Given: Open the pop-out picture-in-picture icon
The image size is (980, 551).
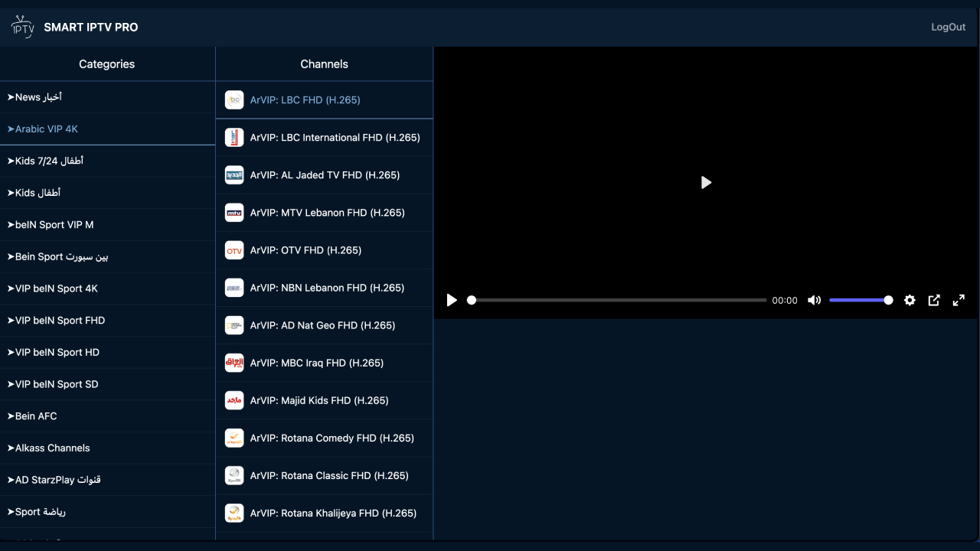Looking at the screenshot, I should (934, 300).
